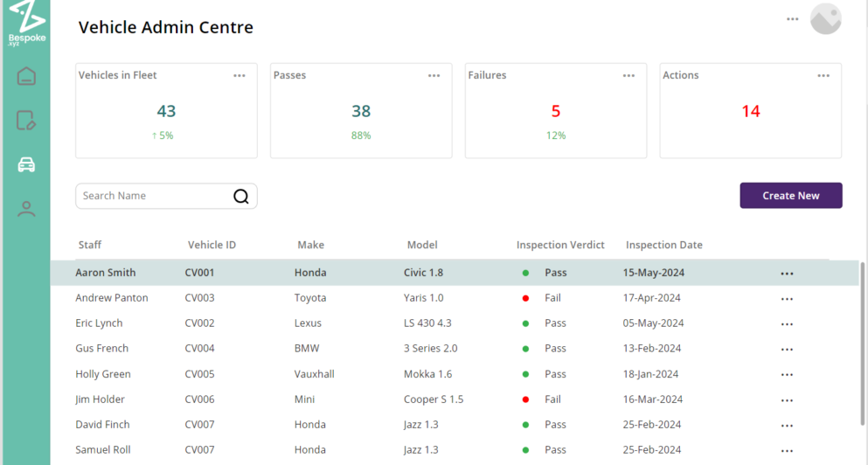Viewport: 868px width, 465px height.
Task: Click vehicle ID CV002
Action: point(199,323)
